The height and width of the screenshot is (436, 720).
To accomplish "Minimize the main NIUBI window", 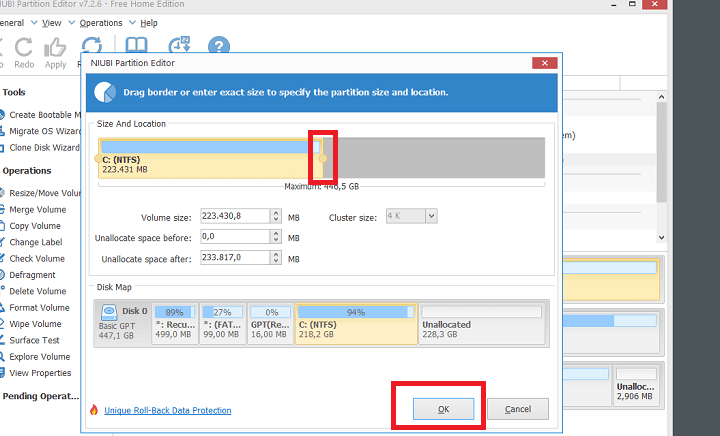I will [614, 5].
